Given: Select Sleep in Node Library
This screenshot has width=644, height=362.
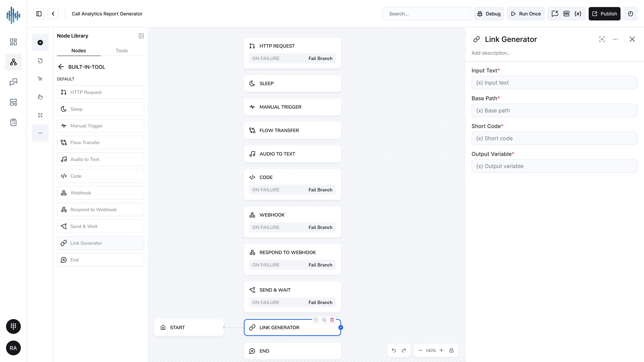Looking at the screenshot, I should coord(101,109).
